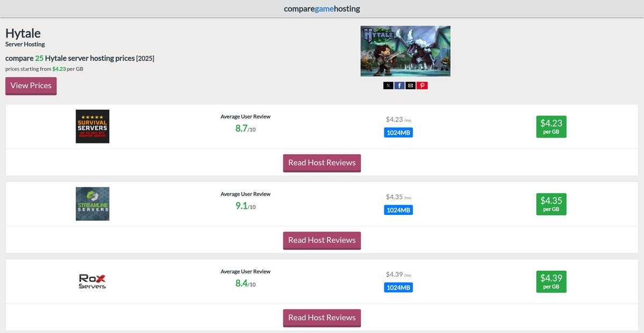Share page on Pinterest icon
Image resolution: width=644 pixels, height=333 pixels.
tap(422, 85)
